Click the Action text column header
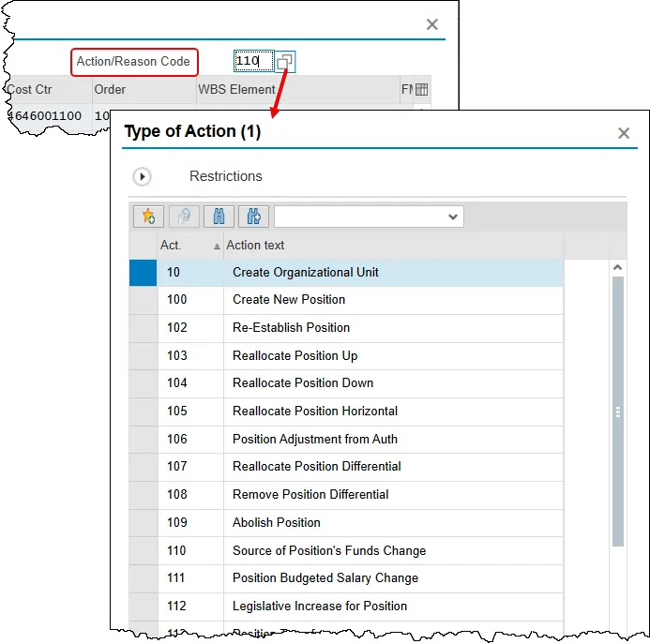 pos(393,246)
